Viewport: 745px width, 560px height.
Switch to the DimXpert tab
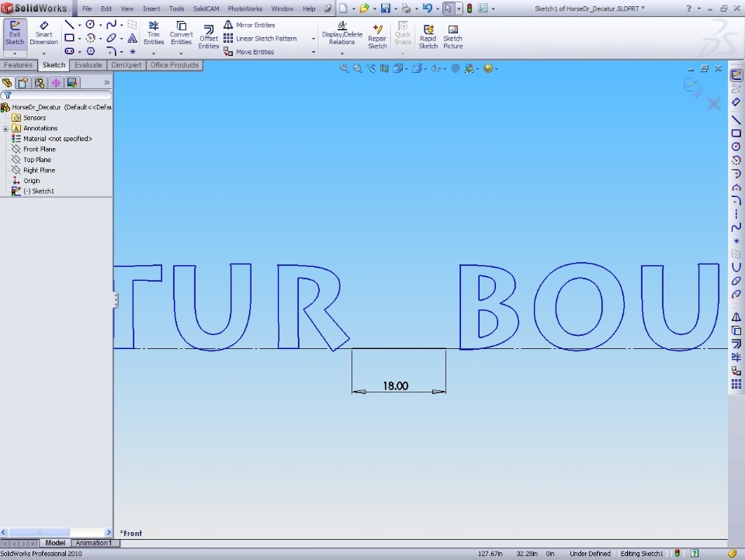coord(126,65)
